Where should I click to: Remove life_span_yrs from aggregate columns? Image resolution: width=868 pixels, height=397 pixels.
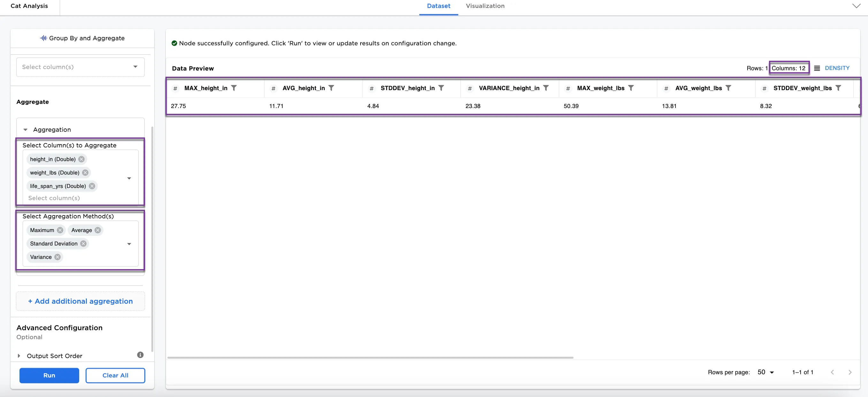point(91,186)
